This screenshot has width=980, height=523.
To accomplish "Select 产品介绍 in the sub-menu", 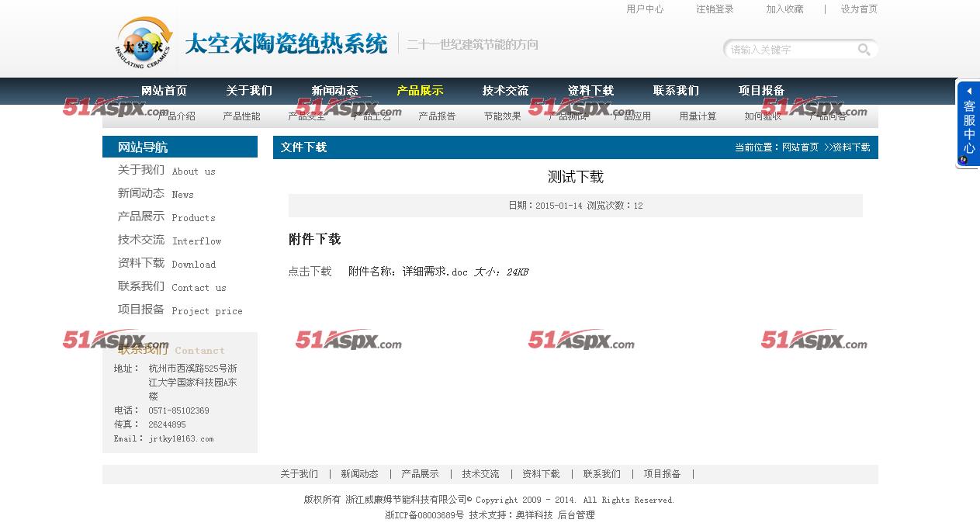I will (176, 116).
